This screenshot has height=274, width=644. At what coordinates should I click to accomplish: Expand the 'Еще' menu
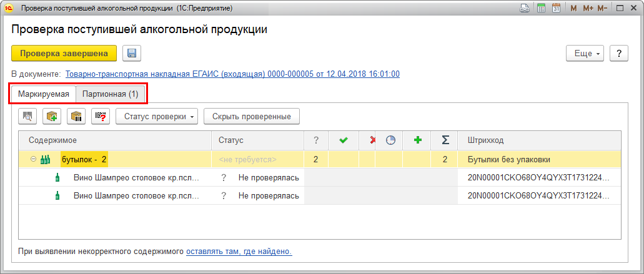click(x=585, y=53)
